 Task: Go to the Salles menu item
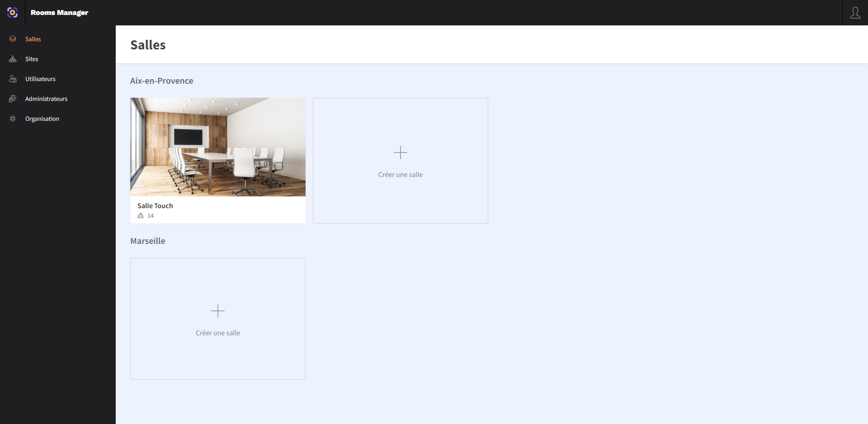tap(33, 39)
